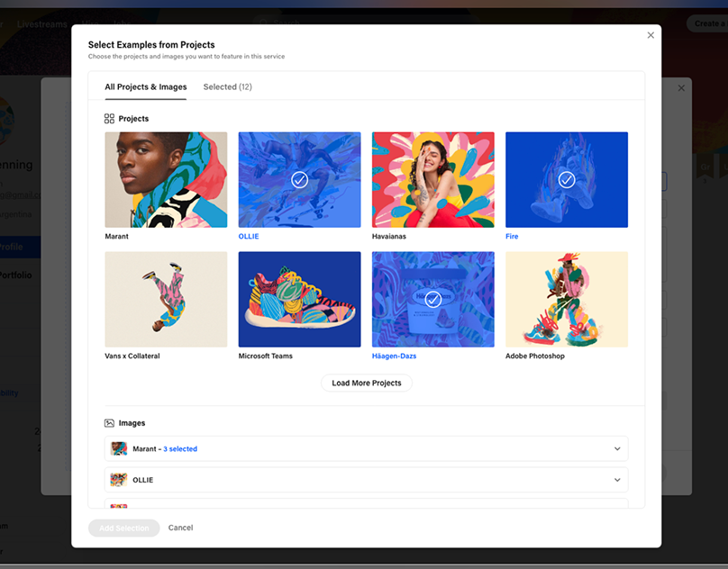
Task: Select the Havaianas project thumbnail
Action: (x=432, y=179)
